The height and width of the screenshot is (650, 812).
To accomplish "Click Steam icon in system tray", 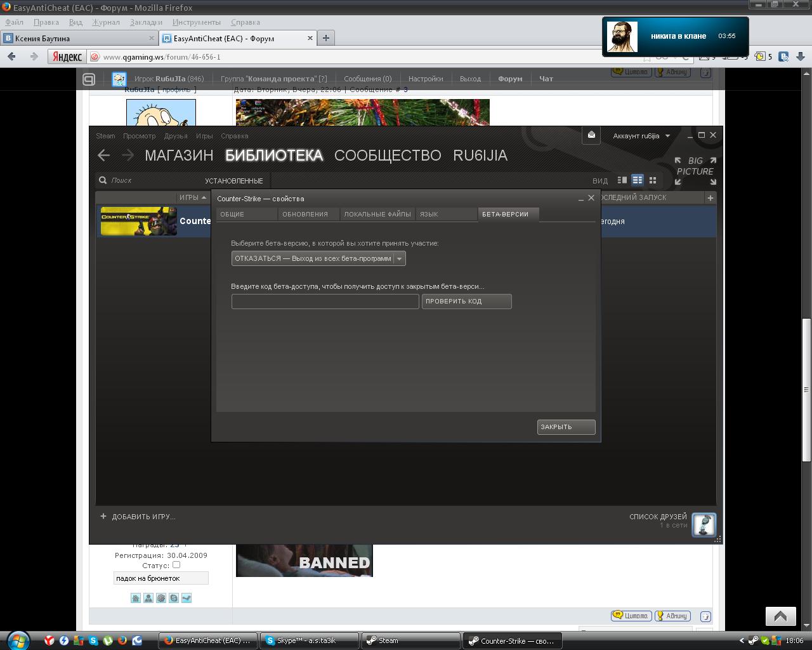I will [753, 640].
